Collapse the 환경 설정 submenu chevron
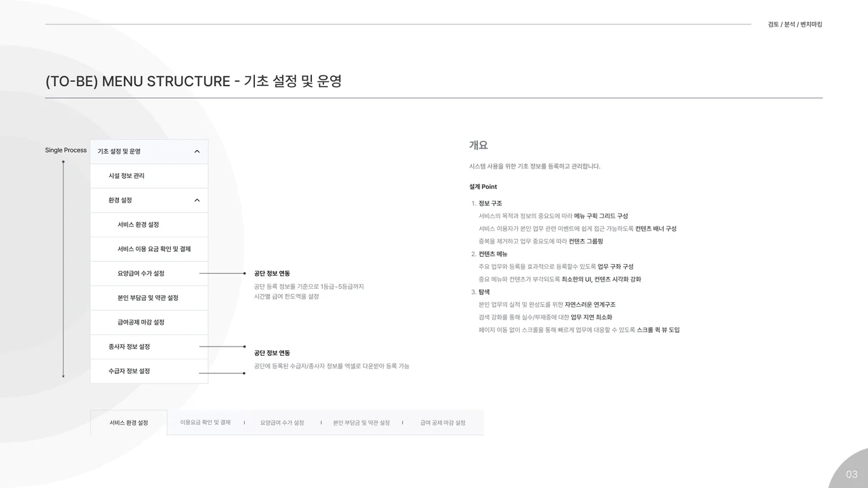Viewport: 868px width, 488px height. pyautogui.click(x=197, y=200)
